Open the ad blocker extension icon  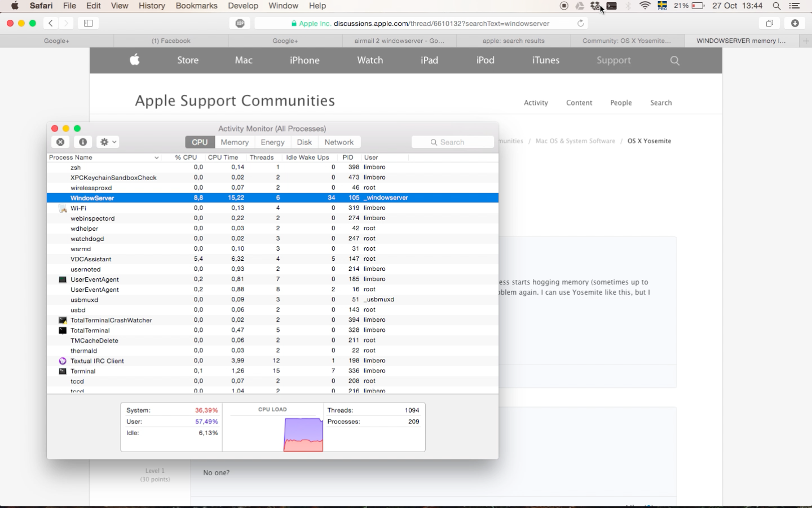coord(240,23)
